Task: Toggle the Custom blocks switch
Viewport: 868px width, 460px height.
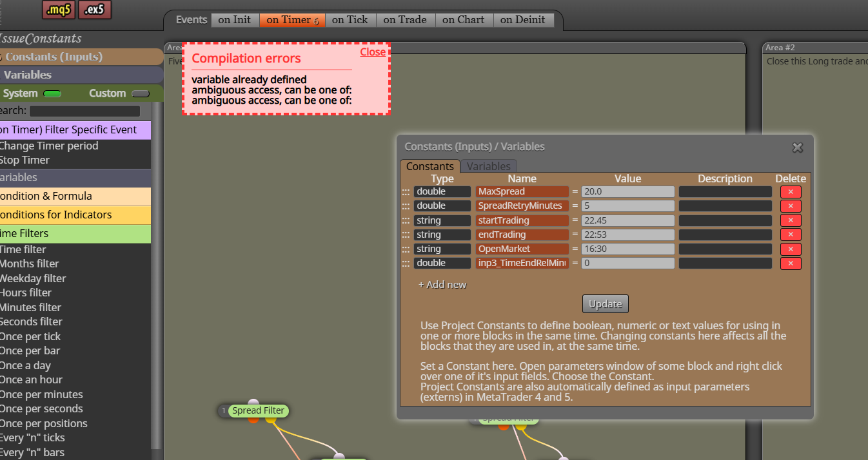Action: (x=140, y=94)
